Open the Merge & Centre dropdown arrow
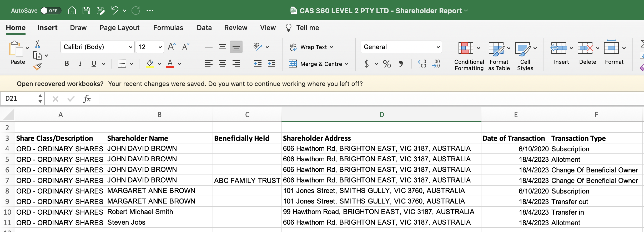This screenshot has width=644, height=232. (347, 64)
